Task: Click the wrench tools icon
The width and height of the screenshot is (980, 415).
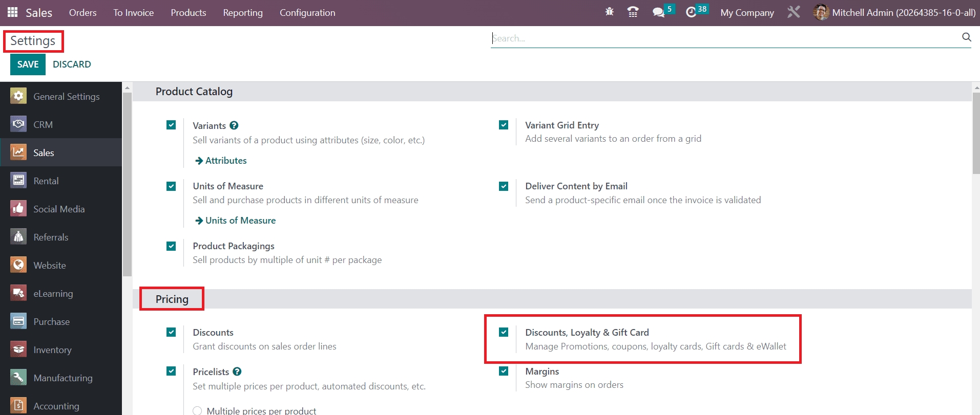Action: pos(794,12)
